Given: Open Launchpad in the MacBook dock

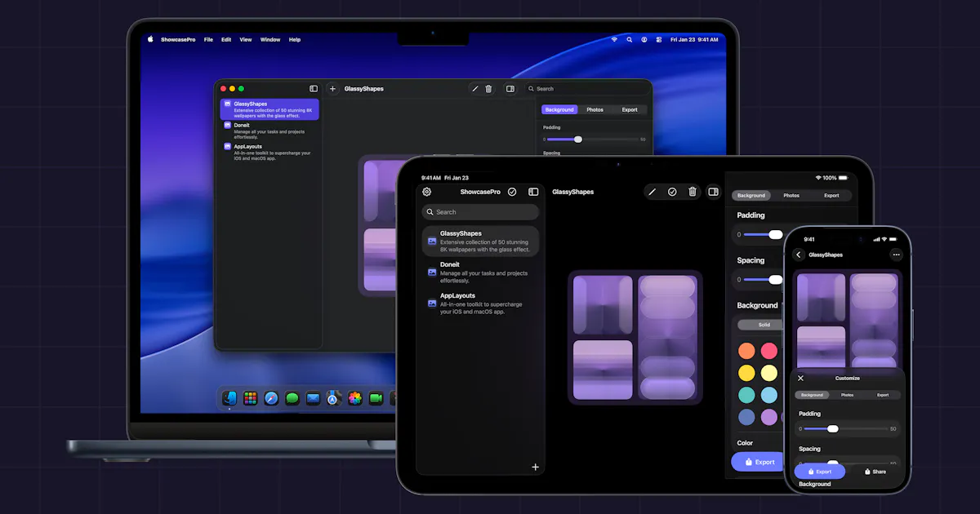Looking at the screenshot, I should (x=251, y=398).
